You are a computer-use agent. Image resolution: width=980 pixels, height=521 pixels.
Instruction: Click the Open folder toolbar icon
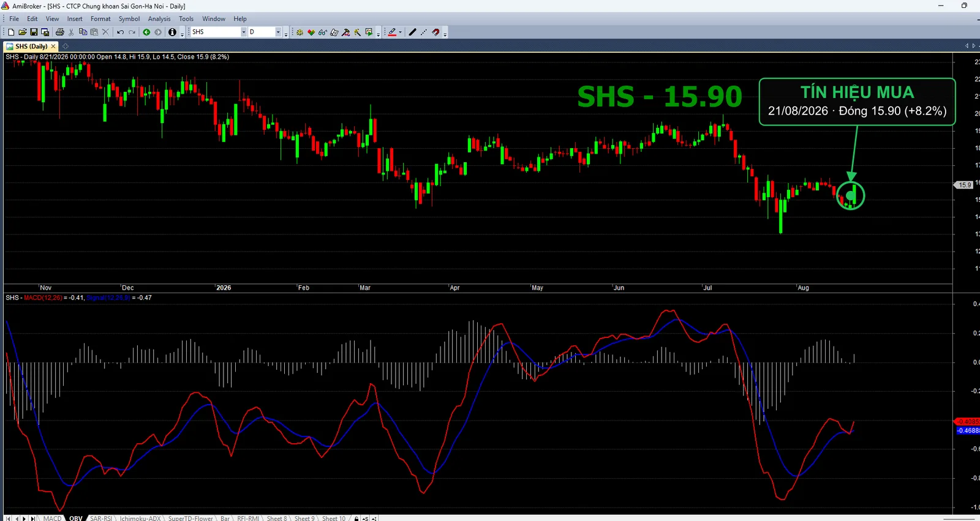[23, 32]
